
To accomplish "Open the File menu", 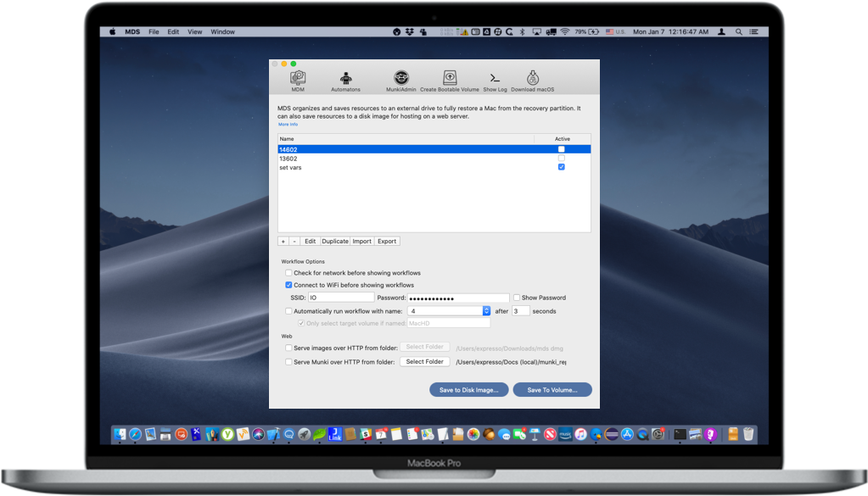I will (154, 31).
